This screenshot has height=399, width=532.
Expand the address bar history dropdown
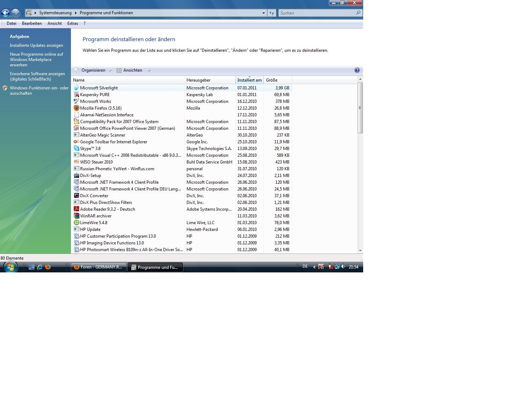tap(264, 13)
